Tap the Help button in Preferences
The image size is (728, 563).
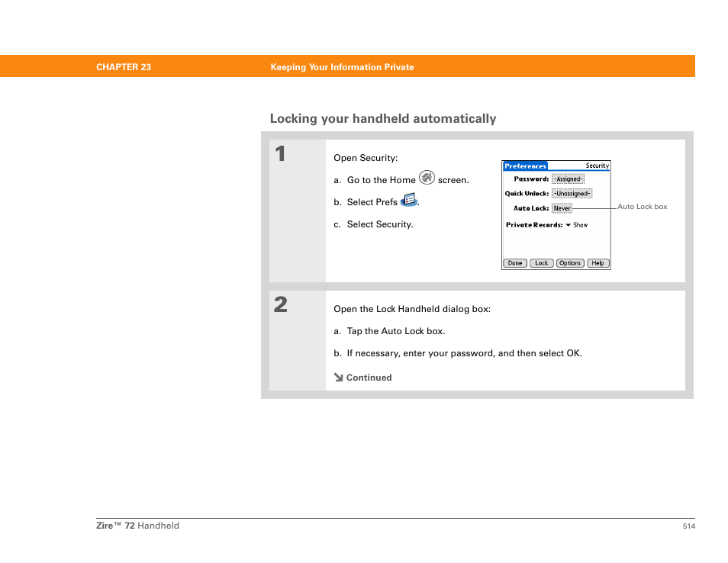pyautogui.click(x=598, y=263)
